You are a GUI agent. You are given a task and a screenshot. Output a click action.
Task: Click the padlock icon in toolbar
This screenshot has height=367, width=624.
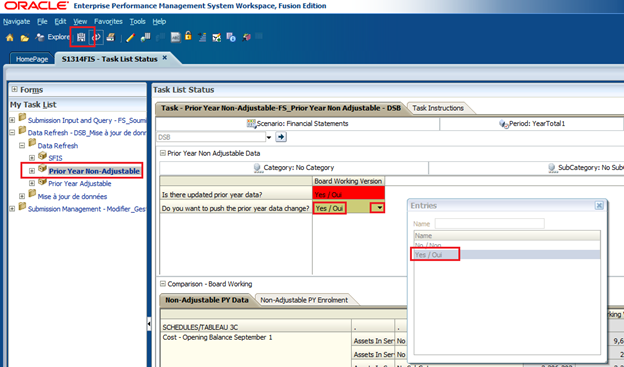(188, 36)
